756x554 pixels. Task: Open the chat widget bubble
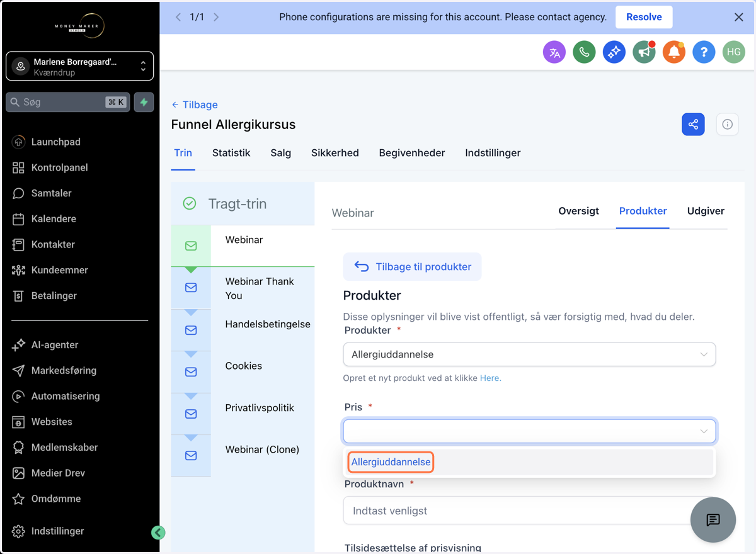[713, 520]
